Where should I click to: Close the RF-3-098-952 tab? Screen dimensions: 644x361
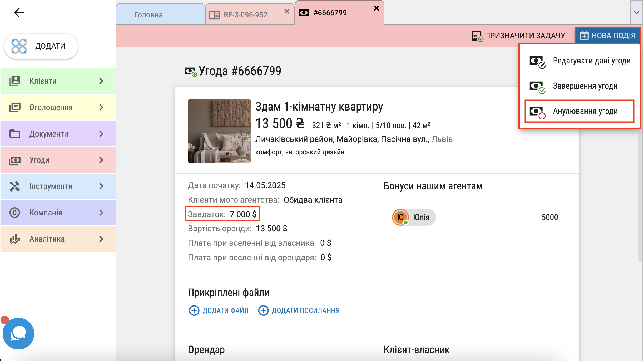pyautogui.click(x=287, y=11)
